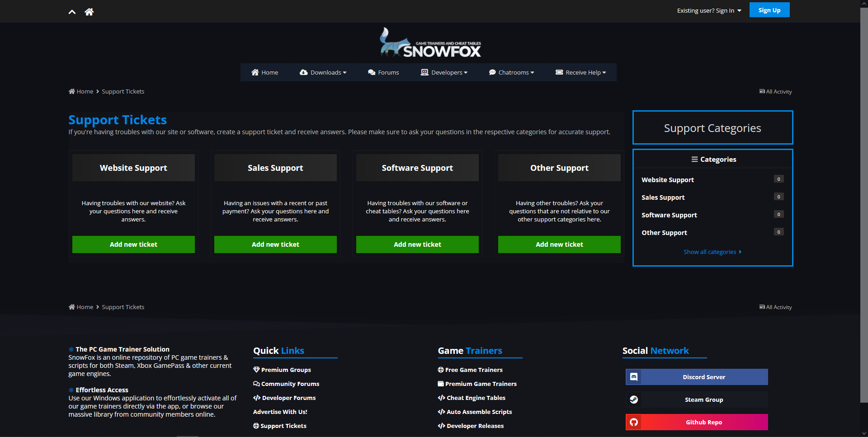
Task: Click the Steam Group icon
Action: pos(634,399)
